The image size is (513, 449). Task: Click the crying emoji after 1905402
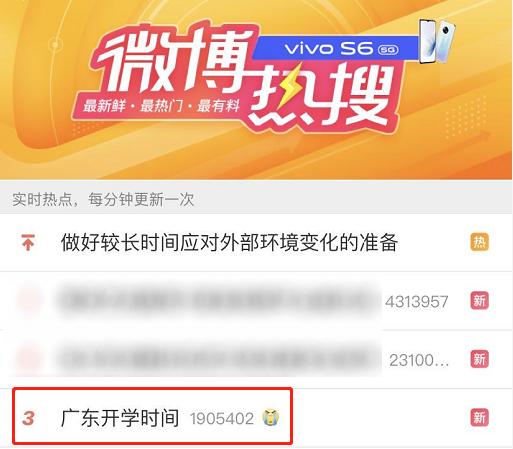tap(270, 417)
